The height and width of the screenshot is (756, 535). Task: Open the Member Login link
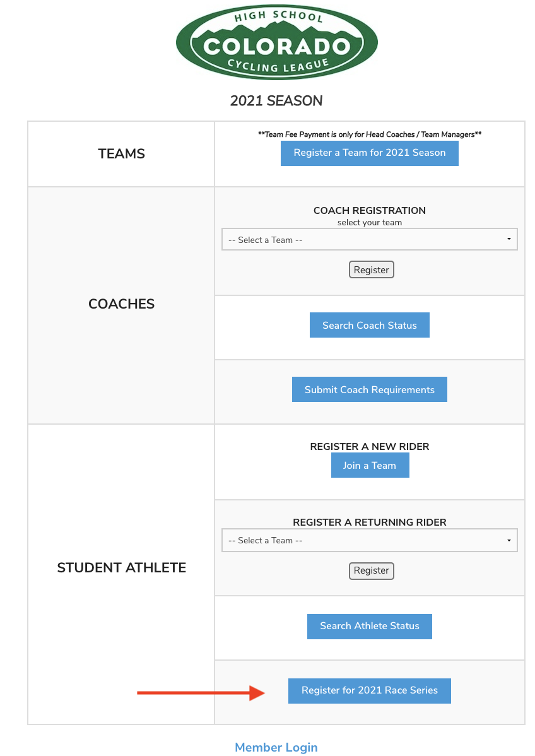coord(276,747)
